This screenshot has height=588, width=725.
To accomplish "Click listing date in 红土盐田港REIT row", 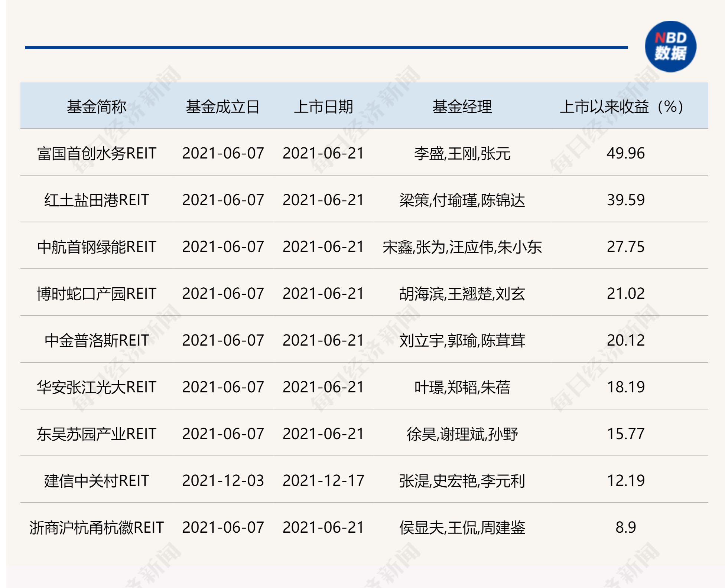I will pyautogui.click(x=324, y=200).
